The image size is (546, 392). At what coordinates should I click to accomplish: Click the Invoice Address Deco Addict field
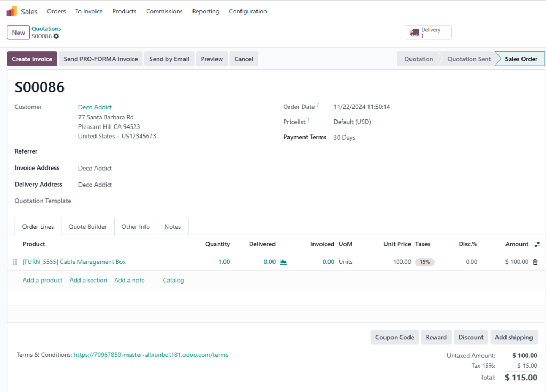pos(95,169)
